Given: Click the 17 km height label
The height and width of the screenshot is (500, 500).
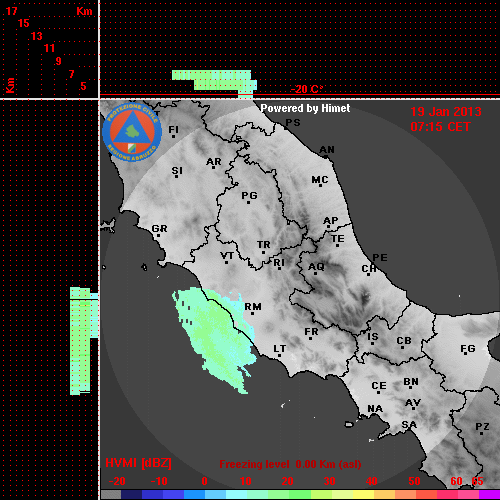Looking at the screenshot, I should pyautogui.click(x=11, y=11).
